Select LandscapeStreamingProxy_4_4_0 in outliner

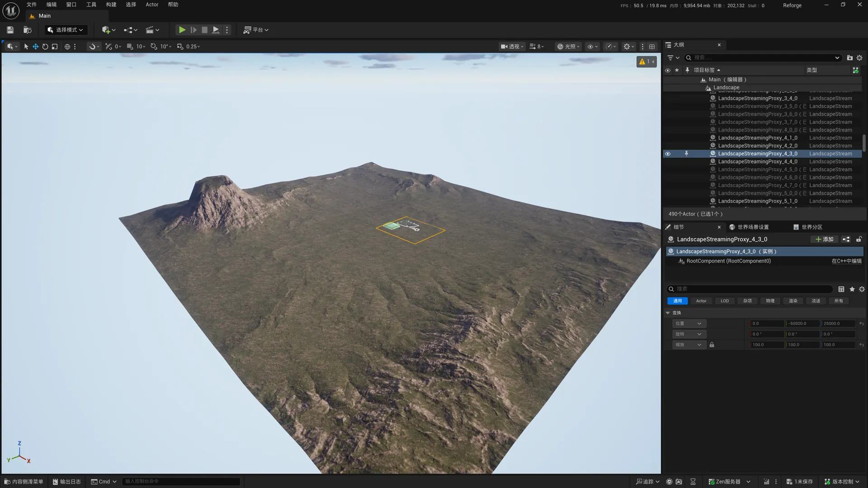point(762,162)
